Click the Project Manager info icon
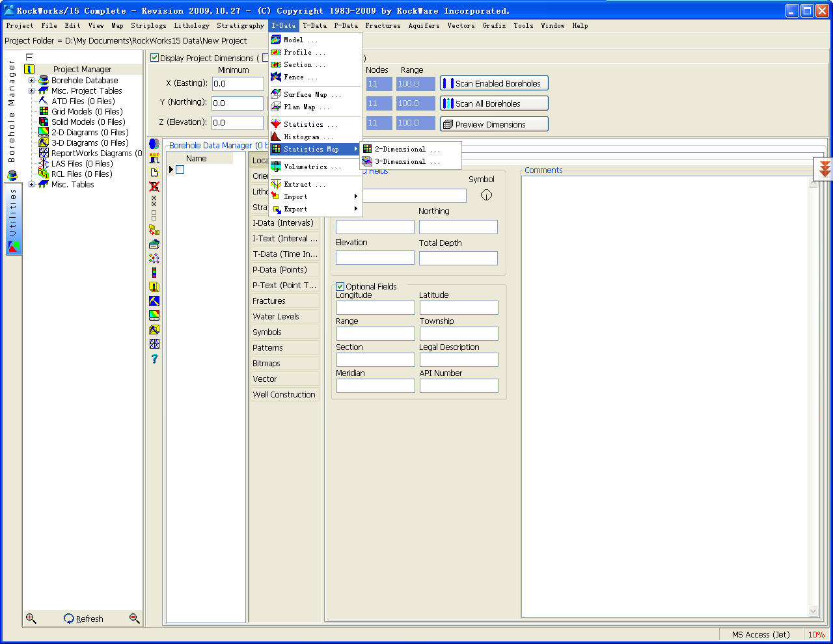The image size is (833, 644). 29,69
